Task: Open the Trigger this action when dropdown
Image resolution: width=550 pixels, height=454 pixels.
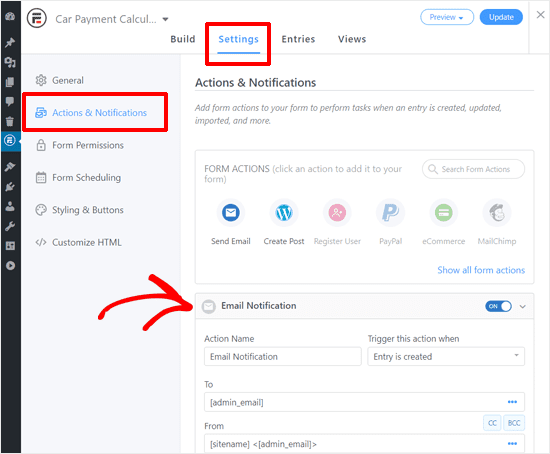Action: point(446,356)
